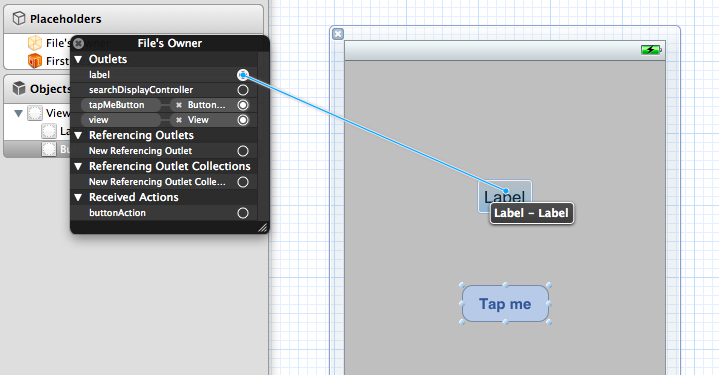The image size is (719, 375).
Task: Click the simulated status bar on the view
Action: point(504,51)
